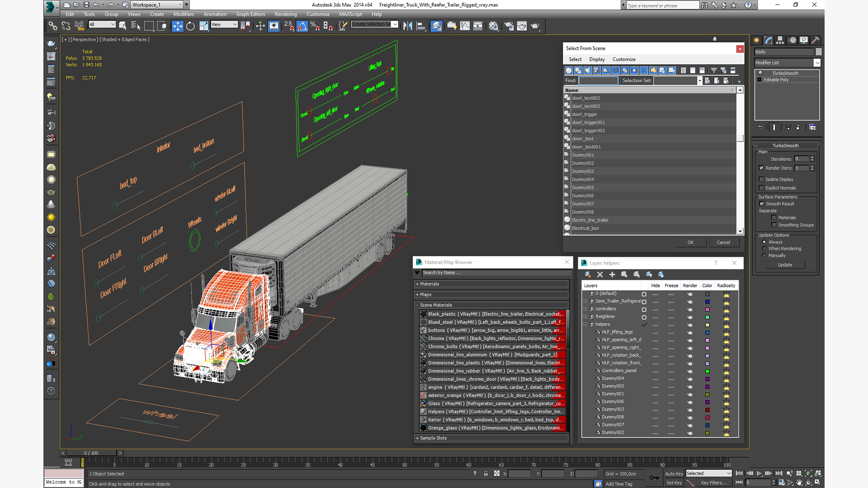
Task: Click Add Selected Objects plus icon in Layer dialog
Action: (x=612, y=274)
